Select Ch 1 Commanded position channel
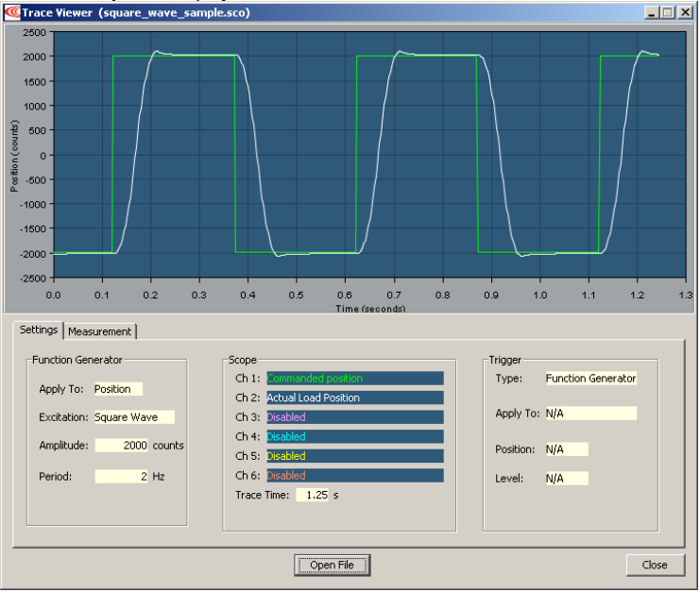Screen dimensions: 700x592 point(355,379)
